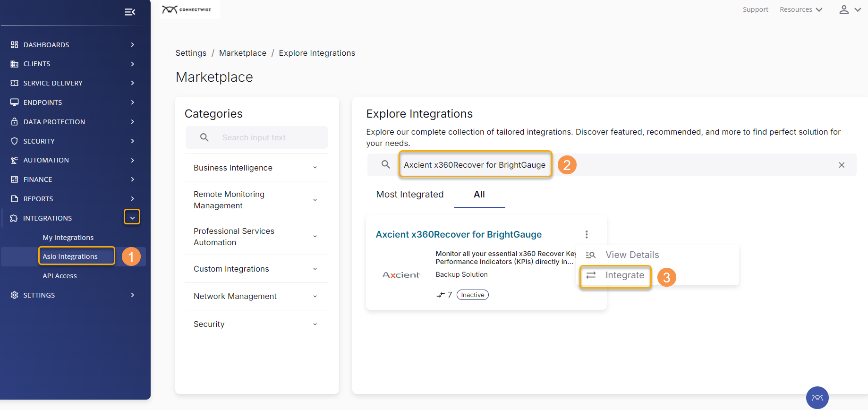Collapse the Integrations menu chevron

coord(132,217)
